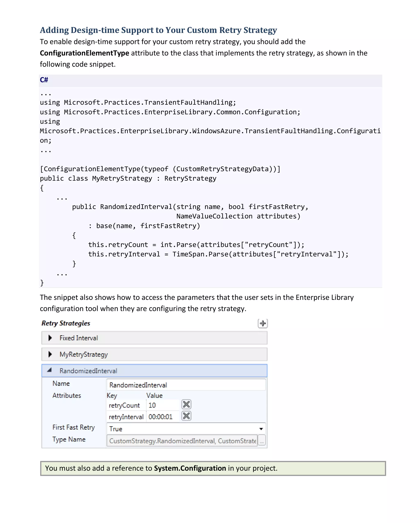
Task: Click the using TransientFaultHandling code line
Action: pyautogui.click(x=138, y=103)
